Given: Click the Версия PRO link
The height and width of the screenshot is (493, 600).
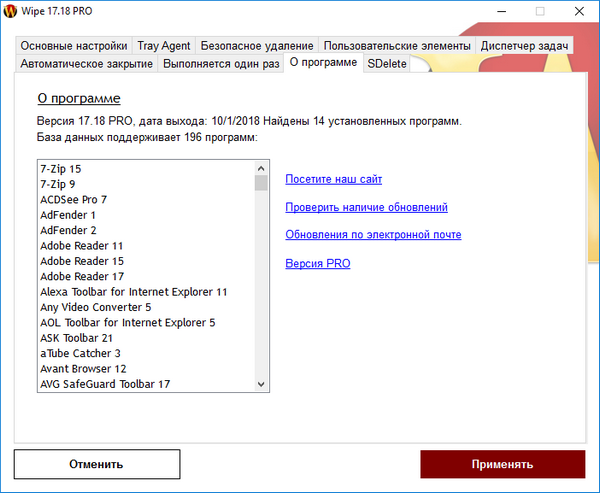Looking at the screenshot, I should [x=318, y=264].
